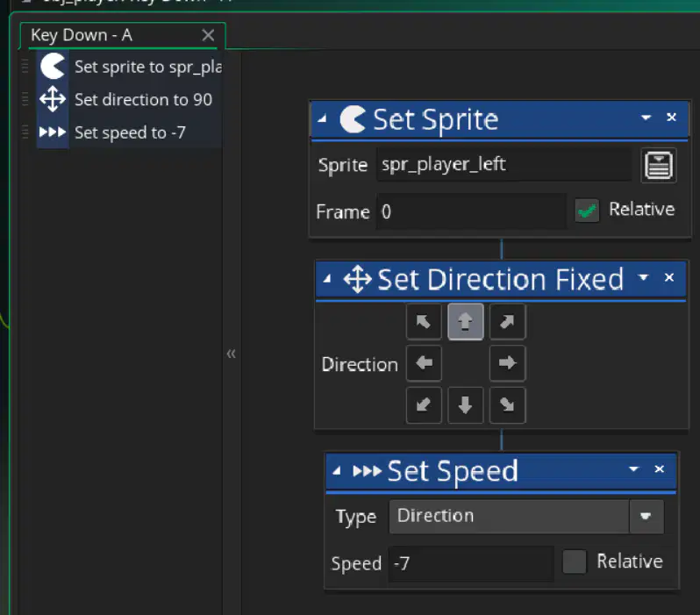
Task: Click the Set Speed triple-arrow icon
Action: (x=367, y=471)
